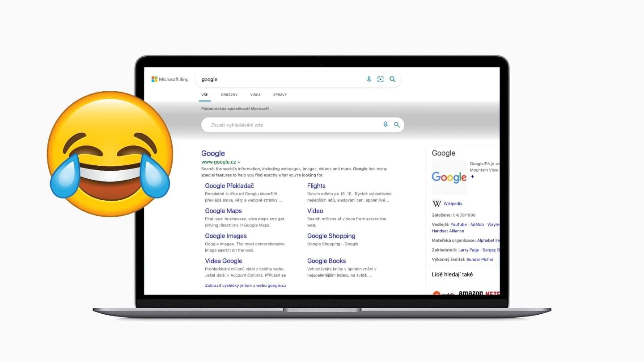
Task: Click magnifier icon in top search bar
Action: click(392, 79)
